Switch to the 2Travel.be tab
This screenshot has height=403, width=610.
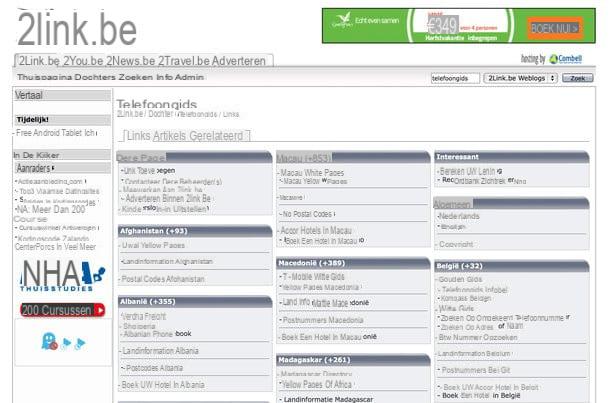point(184,61)
